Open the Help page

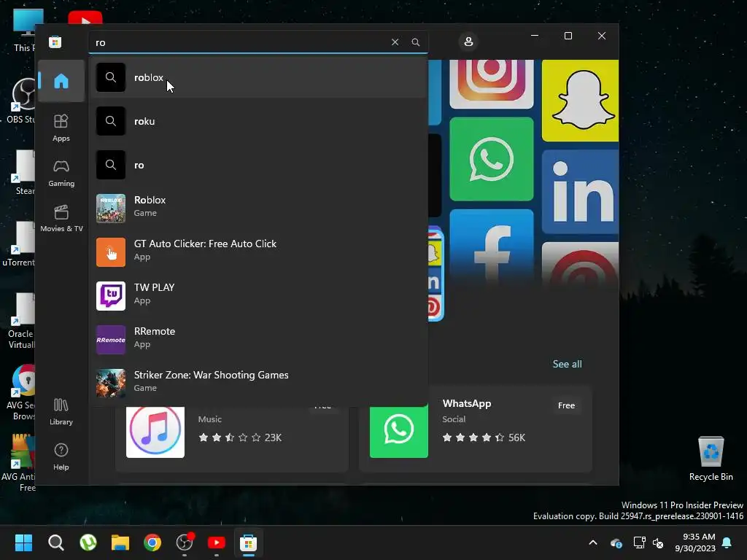(61, 456)
